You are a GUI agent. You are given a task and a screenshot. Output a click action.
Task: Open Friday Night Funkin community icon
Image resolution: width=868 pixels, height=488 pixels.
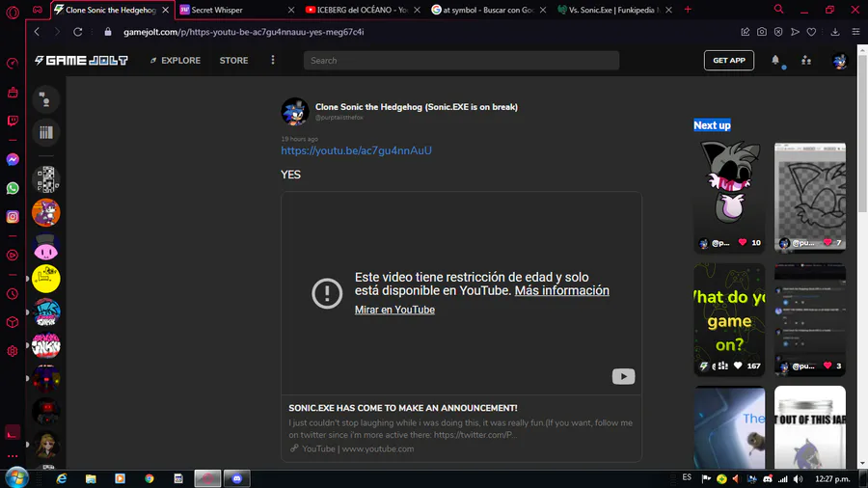46,312
